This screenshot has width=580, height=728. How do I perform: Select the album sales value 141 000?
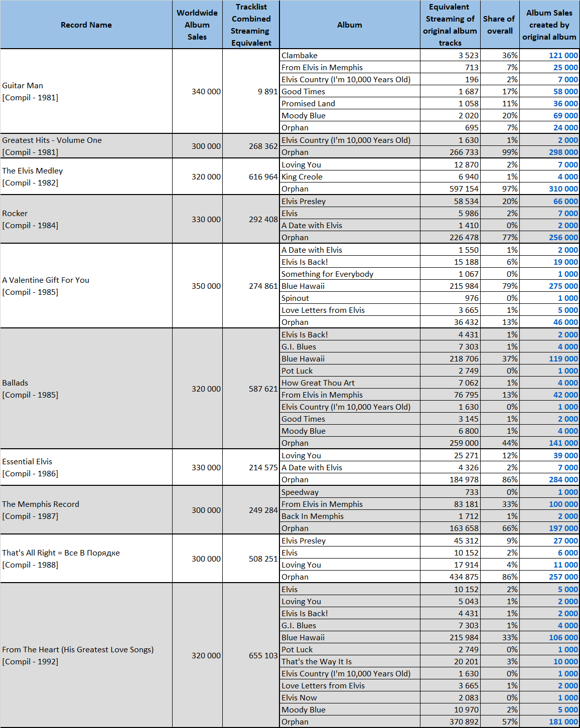[x=549, y=443]
